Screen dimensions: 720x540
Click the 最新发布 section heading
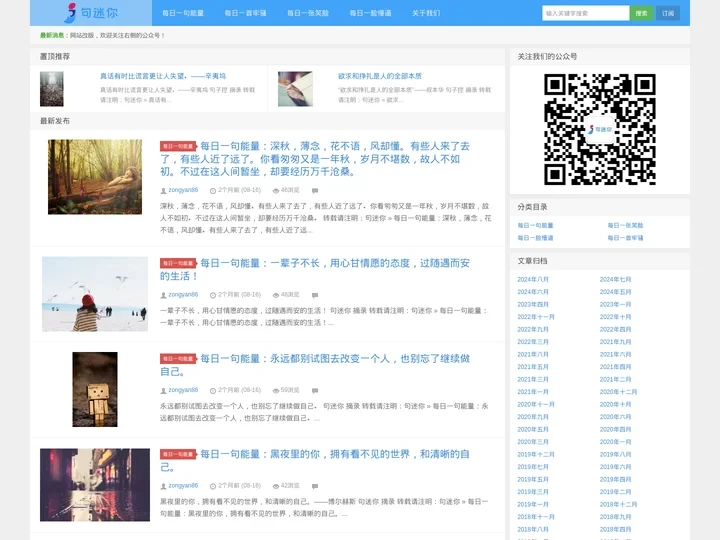pos(55,121)
